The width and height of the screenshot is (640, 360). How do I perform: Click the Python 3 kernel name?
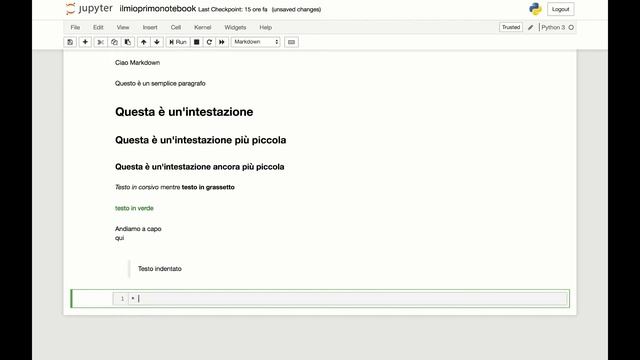pyautogui.click(x=553, y=27)
